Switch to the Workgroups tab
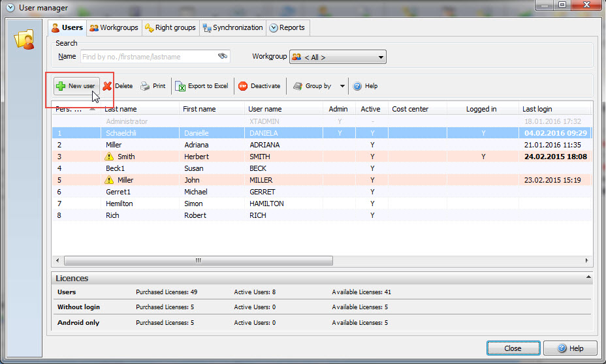This screenshot has height=364, width=606. tap(114, 27)
